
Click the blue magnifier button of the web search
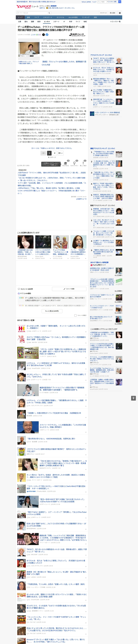(x=120, y=2)
